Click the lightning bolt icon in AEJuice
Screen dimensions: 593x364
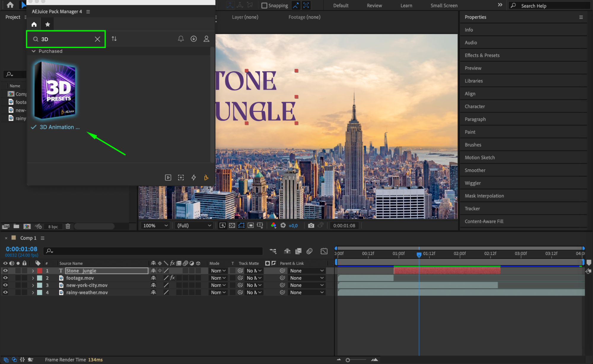(x=193, y=177)
